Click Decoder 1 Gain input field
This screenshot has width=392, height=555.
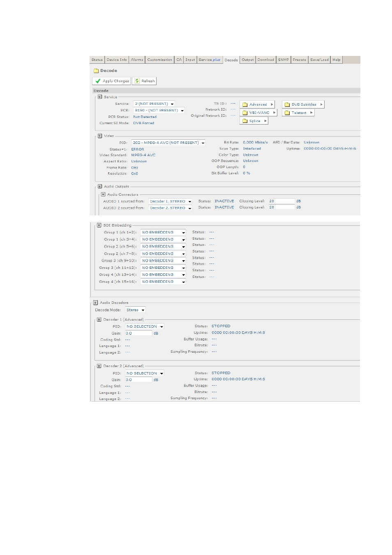tap(138, 333)
